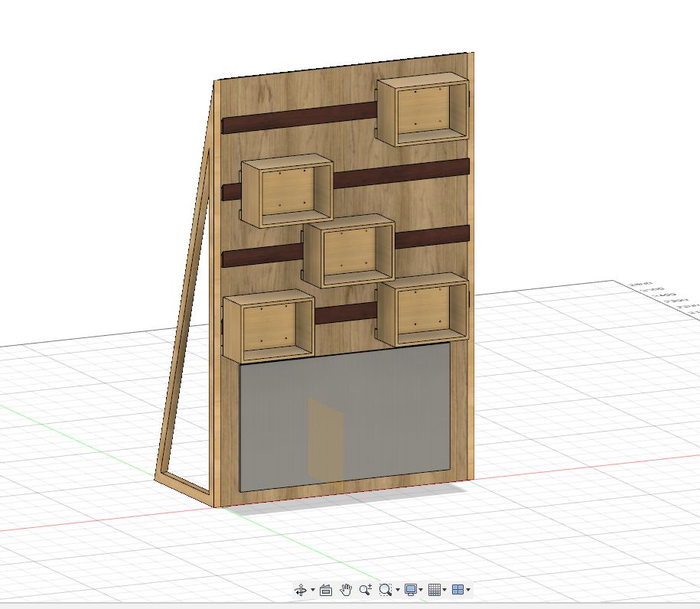Select the Pan hand tool

(346, 590)
